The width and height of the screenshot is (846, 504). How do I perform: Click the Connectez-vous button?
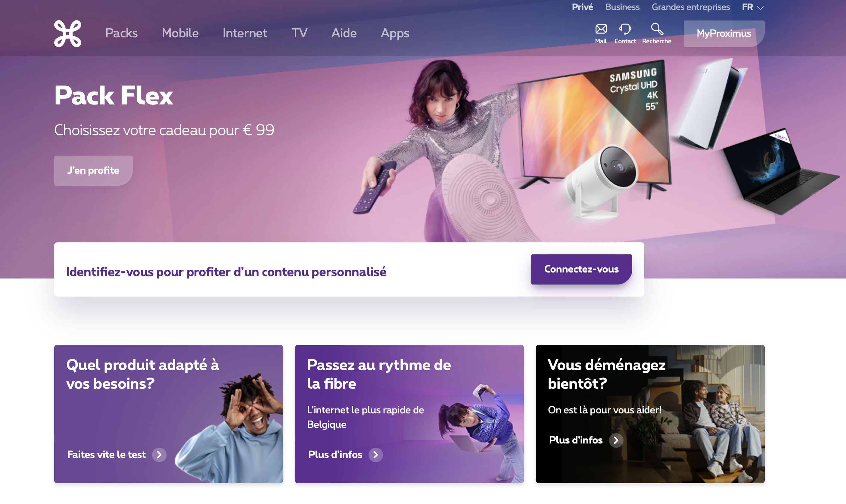click(581, 269)
